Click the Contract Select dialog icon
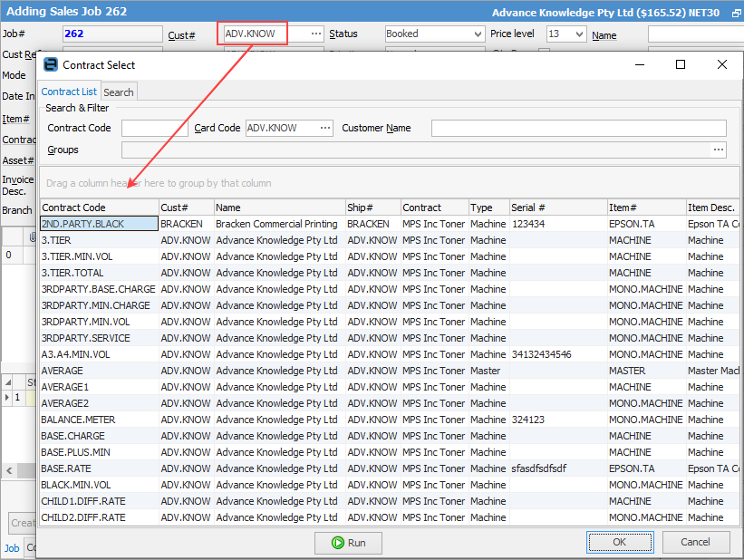The image size is (744, 560). (x=51, y=65)
